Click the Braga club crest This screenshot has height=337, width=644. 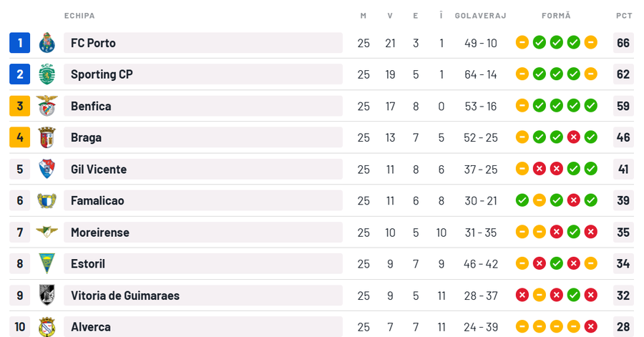pyautogui.click(x=47, y=137)
